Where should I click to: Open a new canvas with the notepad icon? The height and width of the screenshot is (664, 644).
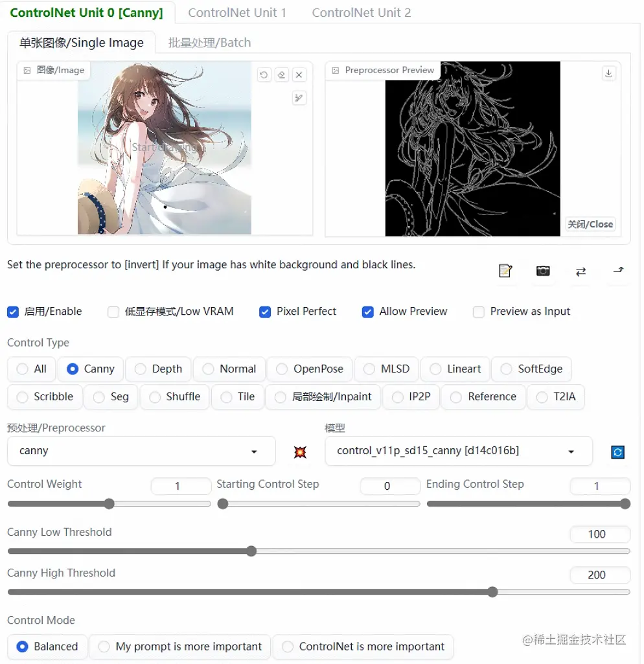[x=505, y=272]
